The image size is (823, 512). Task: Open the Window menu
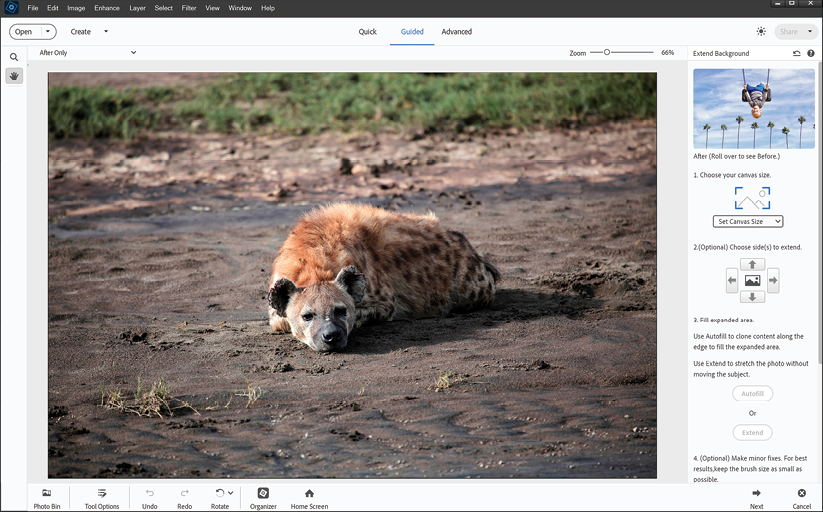coord(240,8)
